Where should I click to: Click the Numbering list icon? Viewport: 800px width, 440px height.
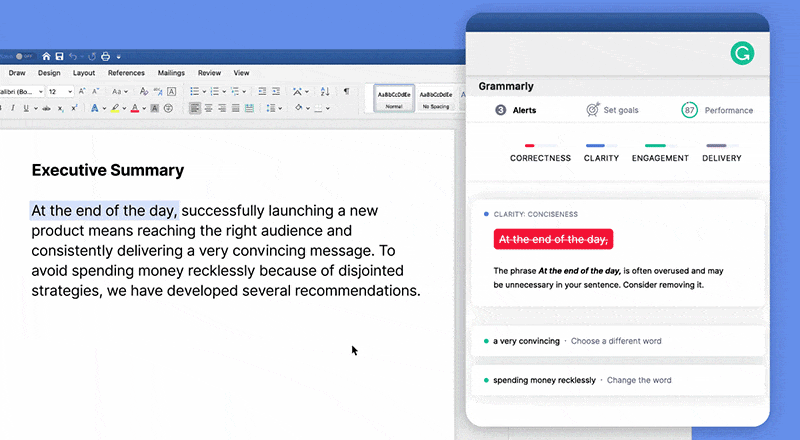tap(215, 91)
